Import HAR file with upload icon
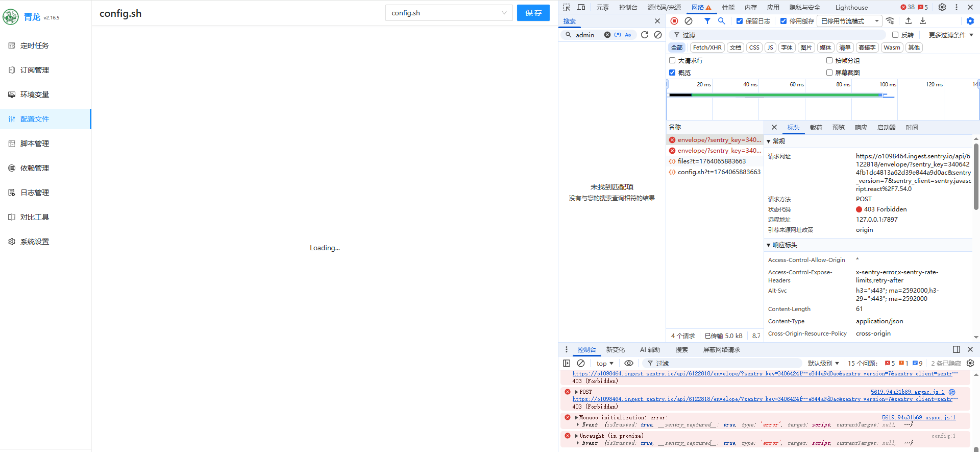The height and width of the screenshot is (452, 980). tap(909, 21)
